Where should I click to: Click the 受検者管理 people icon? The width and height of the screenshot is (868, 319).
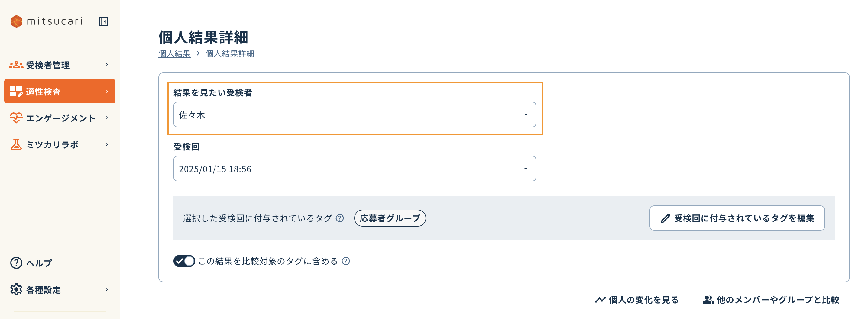16,65
